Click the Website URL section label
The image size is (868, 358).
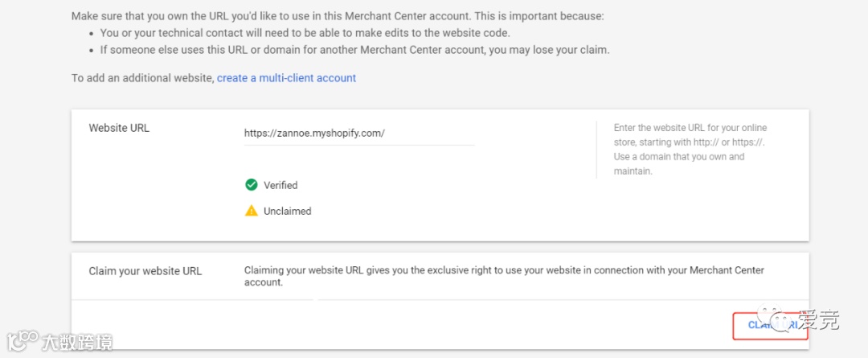[x=119, y=128]
